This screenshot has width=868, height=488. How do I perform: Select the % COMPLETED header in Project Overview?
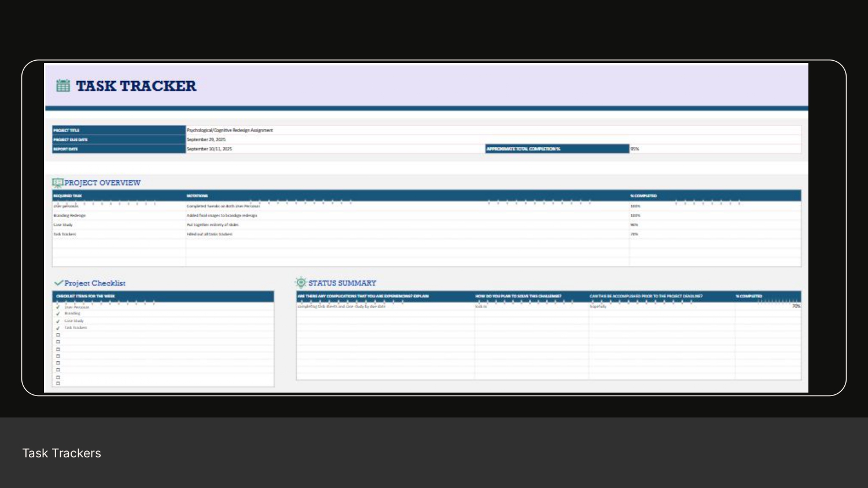click(643, 196)
